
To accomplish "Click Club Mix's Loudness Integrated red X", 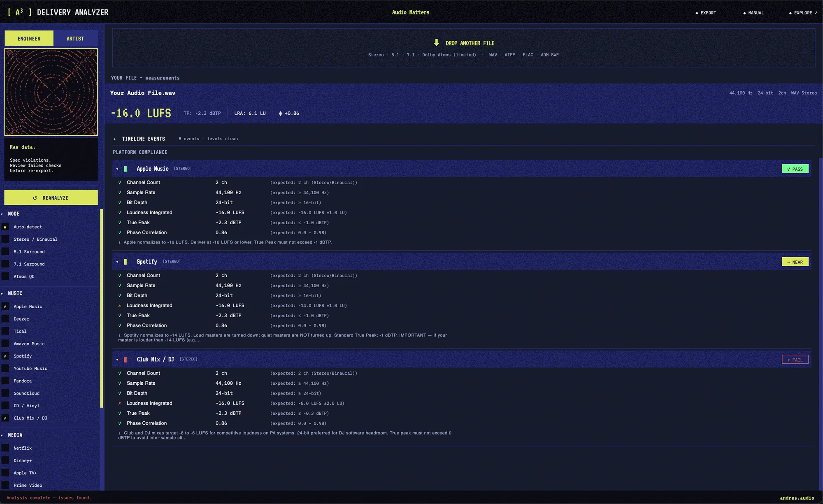I will tap(120, 403).
